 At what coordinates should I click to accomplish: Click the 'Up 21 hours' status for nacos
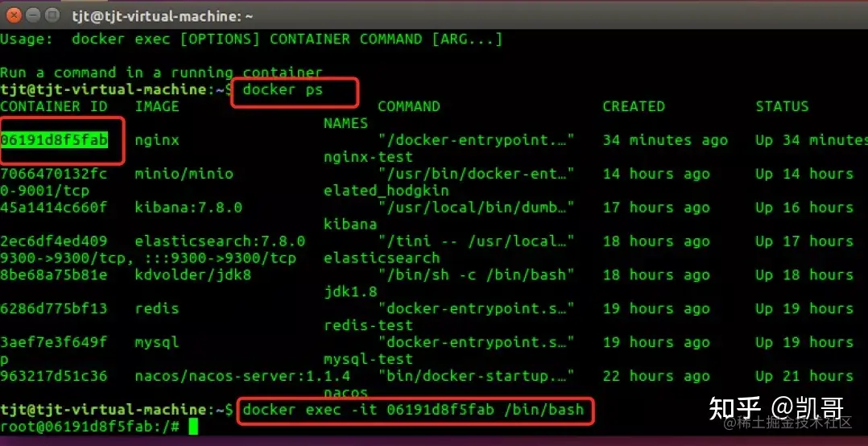point(804,376)
